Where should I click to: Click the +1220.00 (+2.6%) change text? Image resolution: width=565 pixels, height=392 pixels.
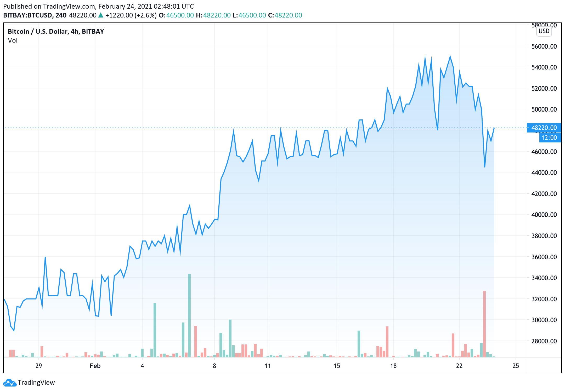pos(131,15)
